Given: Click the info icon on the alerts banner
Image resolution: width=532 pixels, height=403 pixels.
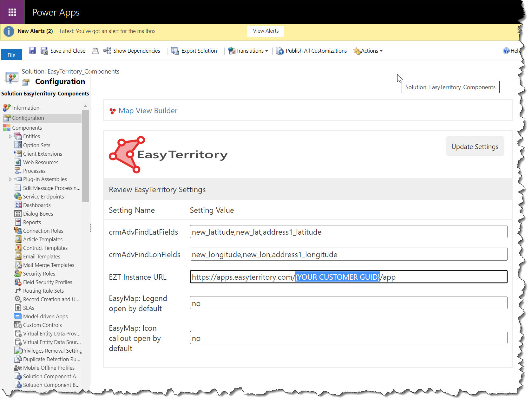Looking at the screenshot, I should 9,31.
